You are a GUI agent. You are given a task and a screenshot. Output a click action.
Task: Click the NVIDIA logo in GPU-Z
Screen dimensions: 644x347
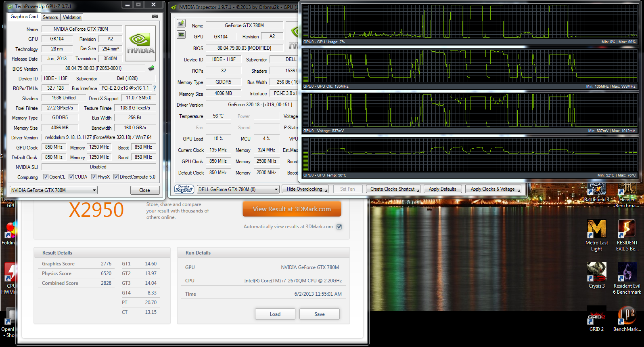click(x=140, y=44)
